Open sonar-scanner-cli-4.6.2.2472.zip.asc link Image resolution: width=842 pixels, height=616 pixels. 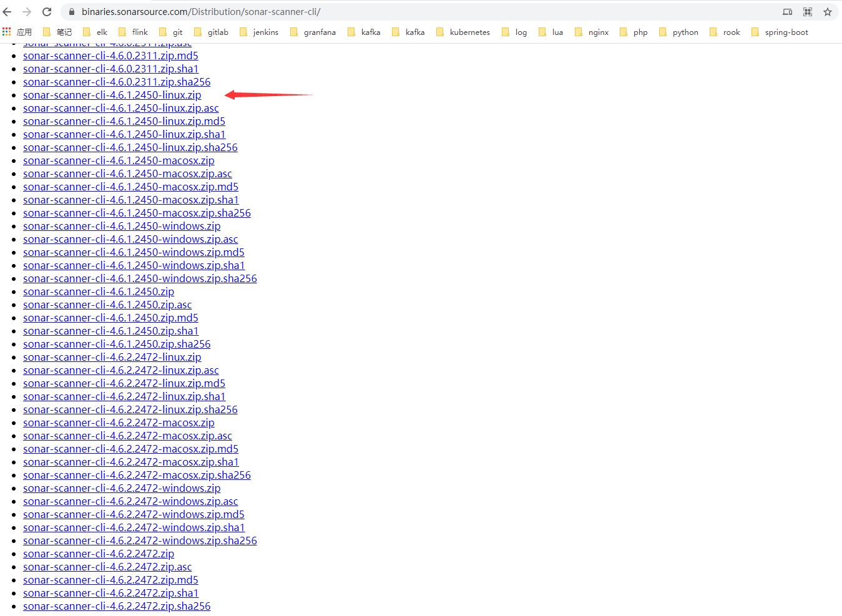pos(107,567)
